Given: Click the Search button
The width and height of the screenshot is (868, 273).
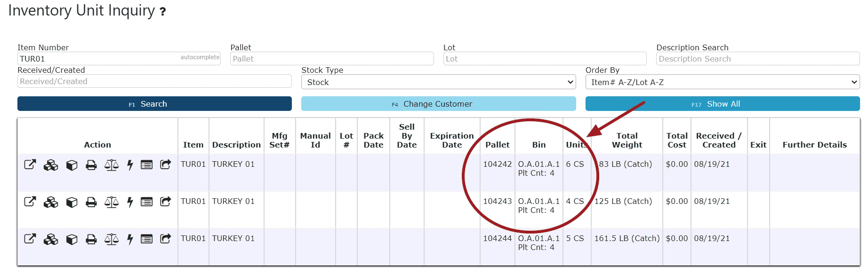Looking at the screenshot, I should [x=154, y=104].
